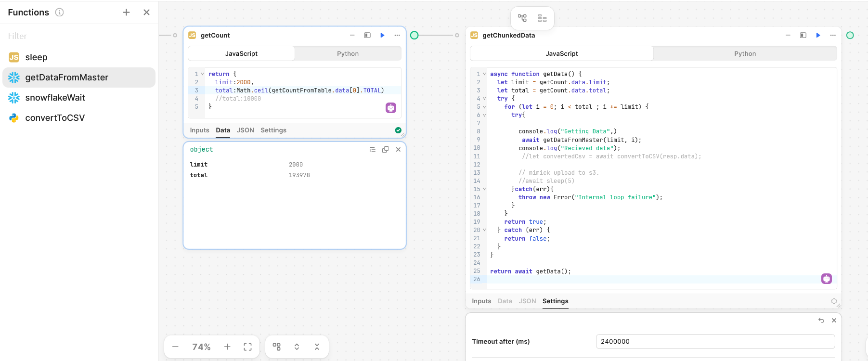Switch getCount to Python tab
The image size is (868, 361).
348,53
